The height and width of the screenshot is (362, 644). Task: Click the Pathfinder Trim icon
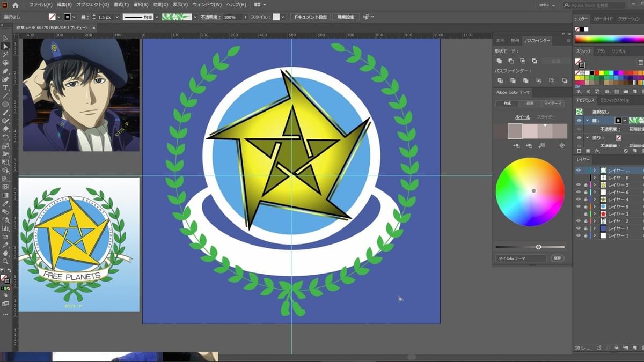click(513, 80)
